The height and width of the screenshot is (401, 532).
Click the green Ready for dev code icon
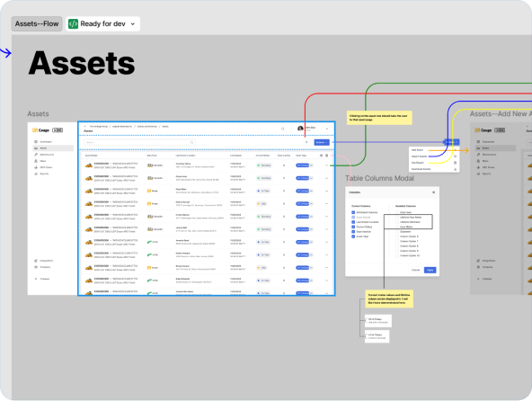73,23
